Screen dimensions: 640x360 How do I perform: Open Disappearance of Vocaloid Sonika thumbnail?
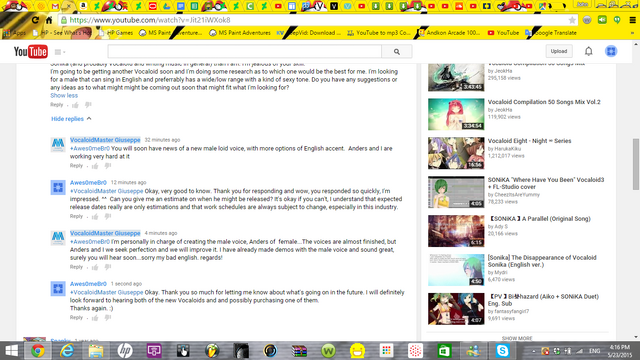[456, 270]
